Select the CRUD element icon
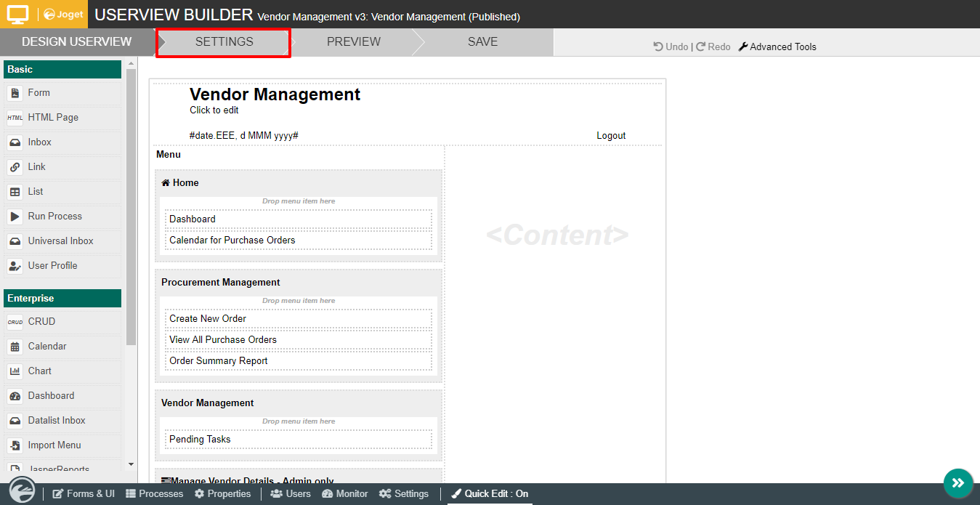The height and width of the screenshot is (505, 980). pyautogui.click(x=15, y=322)
